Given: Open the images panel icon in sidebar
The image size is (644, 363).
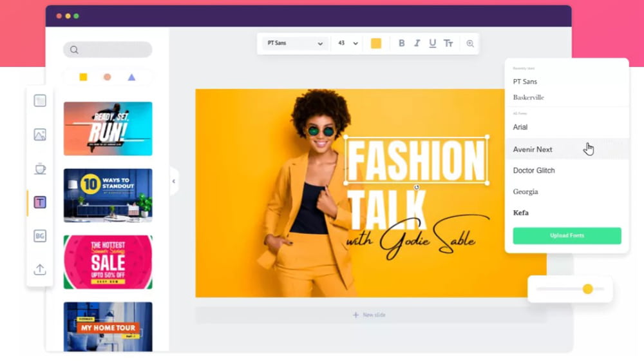Looking at the screenshot, I should [40, 134].
